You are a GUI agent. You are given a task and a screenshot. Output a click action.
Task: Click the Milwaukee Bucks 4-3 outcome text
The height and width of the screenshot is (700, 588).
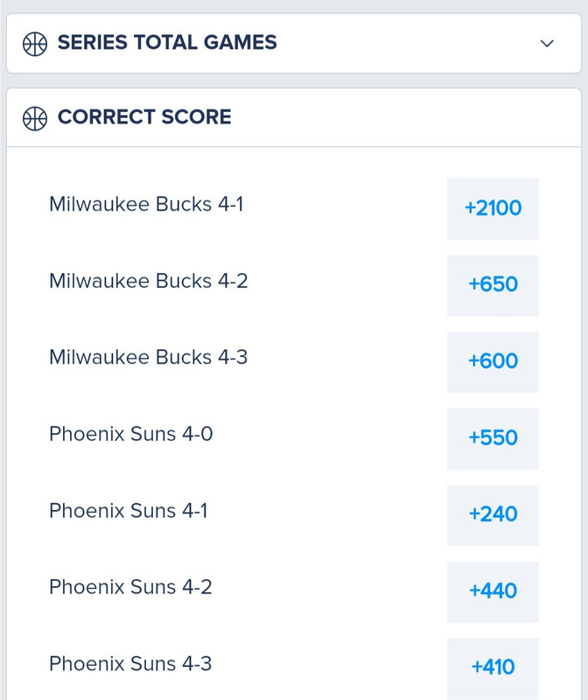click(148, 358)
